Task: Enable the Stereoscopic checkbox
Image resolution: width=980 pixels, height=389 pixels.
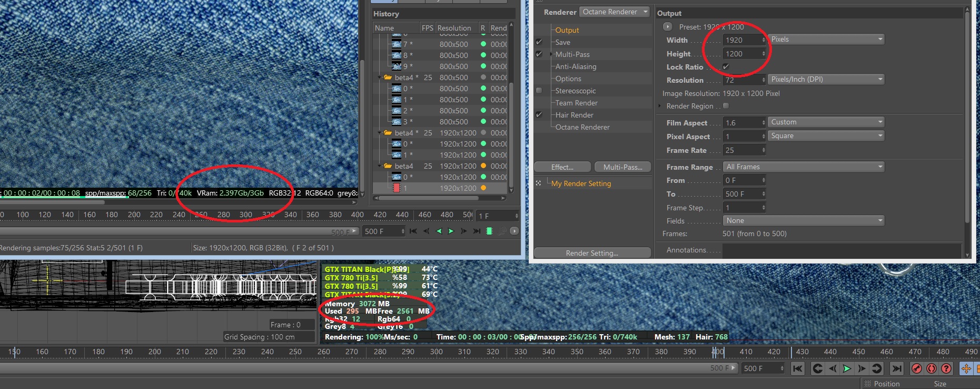Action: tap(539, 91)
